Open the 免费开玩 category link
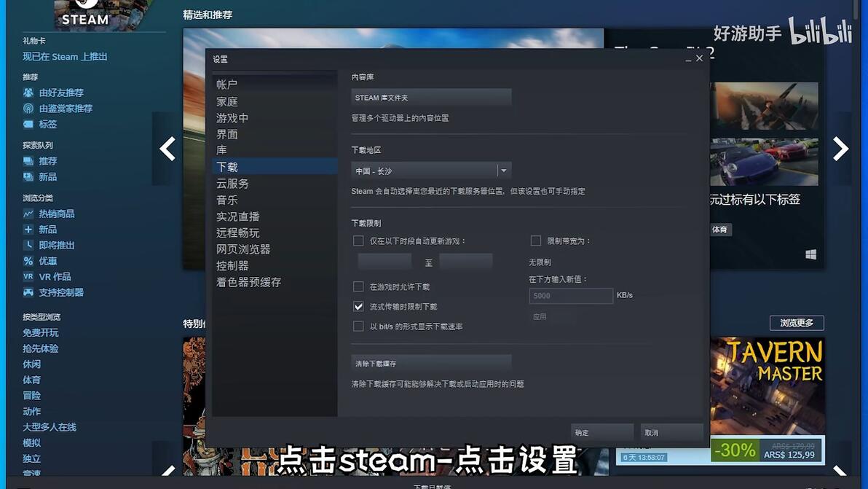The width and height of the screenshot is (868, 489). click(x=40, y=332)
